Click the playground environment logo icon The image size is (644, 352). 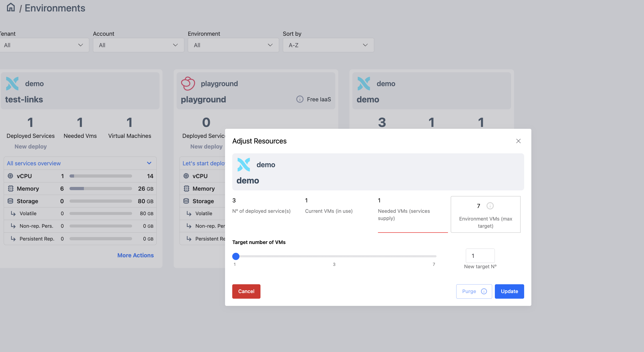tap(188, 84)
